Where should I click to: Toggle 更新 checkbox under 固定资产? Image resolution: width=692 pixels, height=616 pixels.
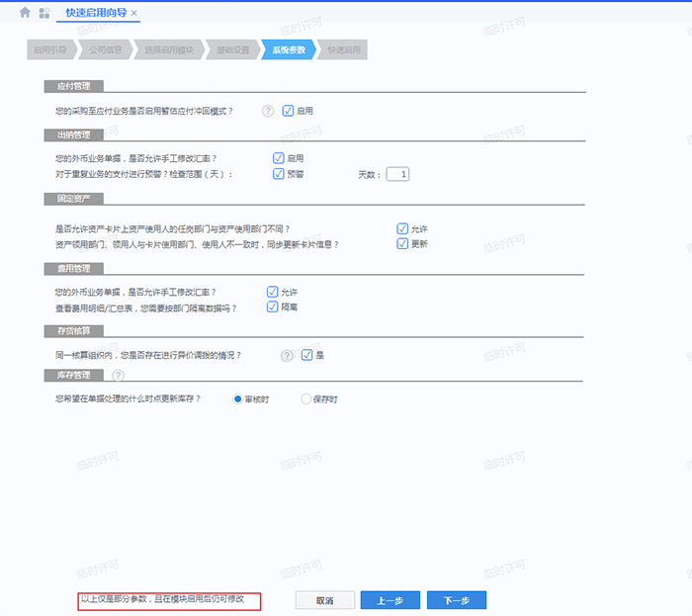coord(402,243)
